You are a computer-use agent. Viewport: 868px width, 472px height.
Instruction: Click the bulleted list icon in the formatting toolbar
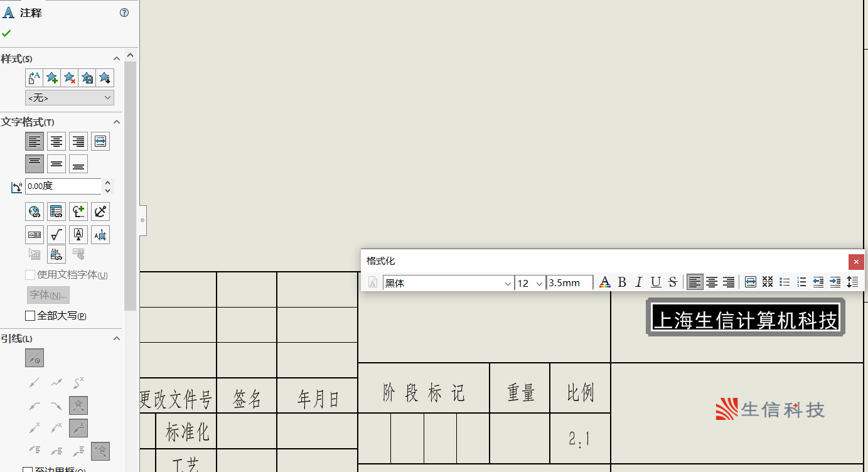[x=785, y=282]
